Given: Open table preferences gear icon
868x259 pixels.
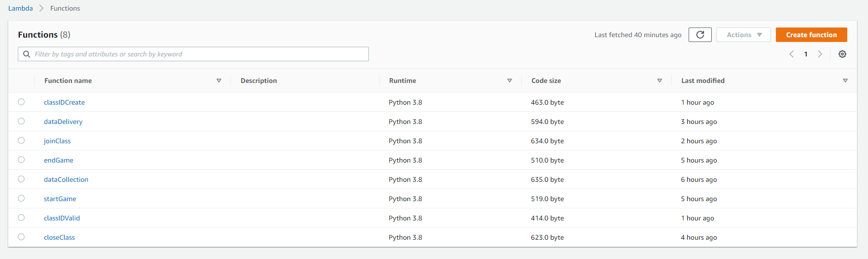Looking at the screenshot, I should point(842,54).
